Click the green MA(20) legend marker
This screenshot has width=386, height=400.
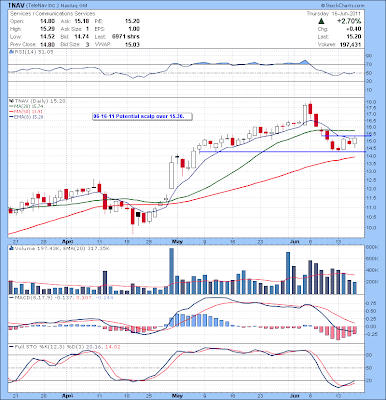(10, 106)
